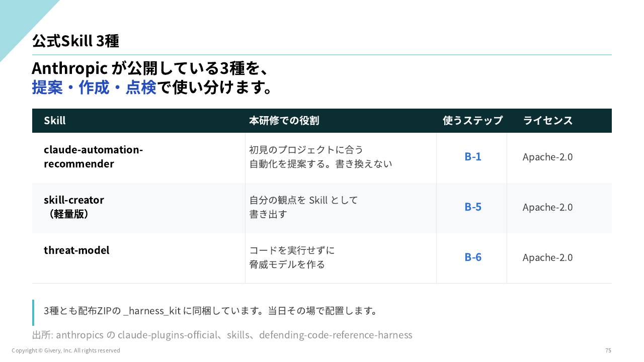The height and width of the screenshot is (362, 644).
Task: Click the note mentioning '_harness_kit'
Action: [x=211, y=311]
